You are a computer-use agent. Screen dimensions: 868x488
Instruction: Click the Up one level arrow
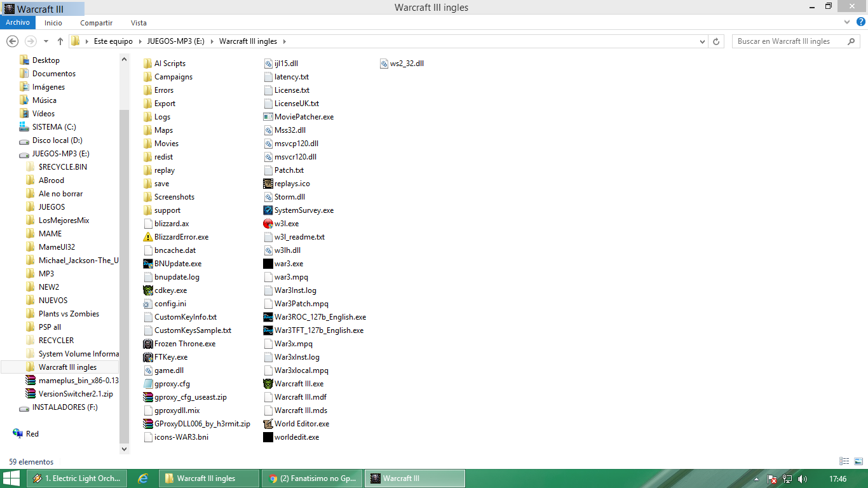[60, 41]
